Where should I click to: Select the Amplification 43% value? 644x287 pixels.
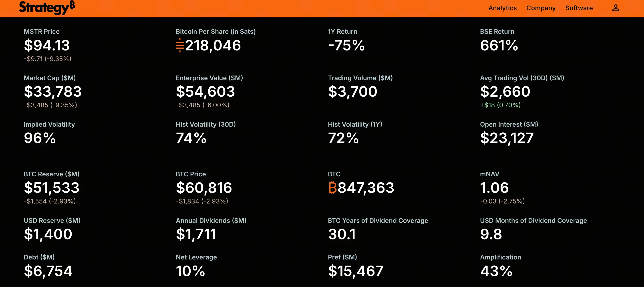click(496, 271)
